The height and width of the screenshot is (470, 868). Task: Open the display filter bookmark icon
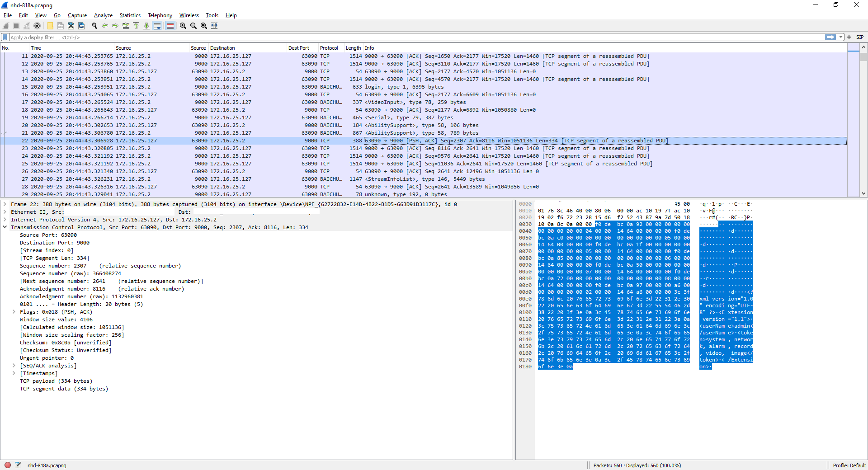click(x=5, y=37)
